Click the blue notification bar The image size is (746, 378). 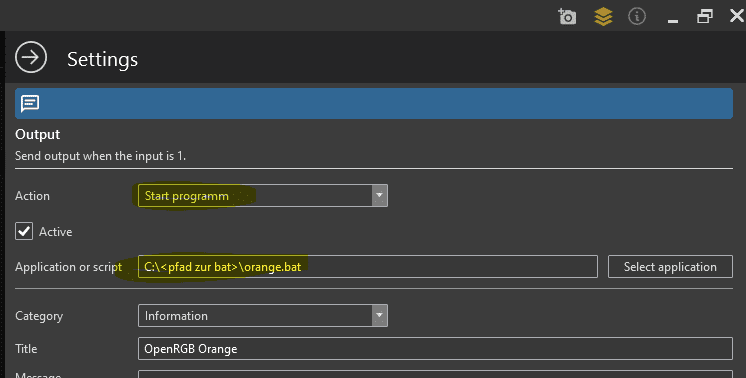pyautogui.click(x=373, y=103)
